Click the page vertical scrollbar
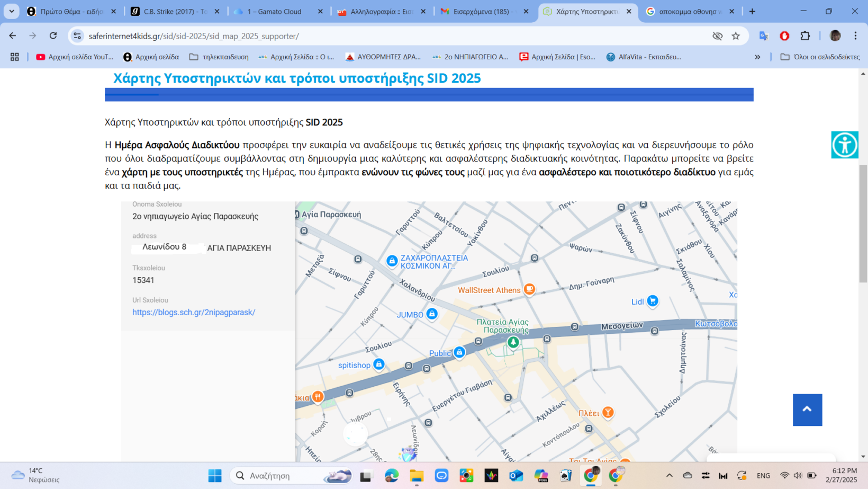The width and height of the screenshot is (868, 489). [x=863, y=223]
